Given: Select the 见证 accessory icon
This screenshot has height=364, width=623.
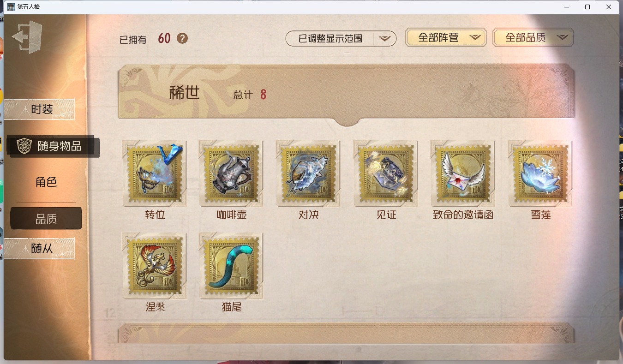Looking at the screenshot, I should coord(386,173).
